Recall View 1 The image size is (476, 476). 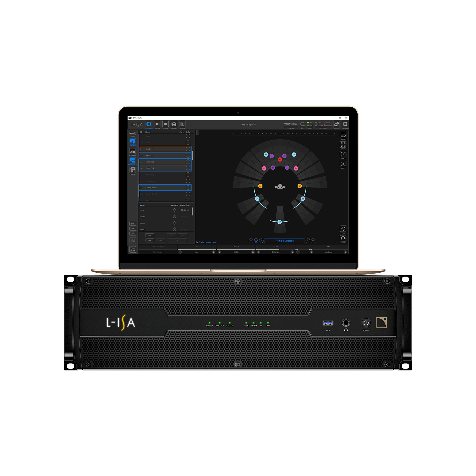coord(343,154)
